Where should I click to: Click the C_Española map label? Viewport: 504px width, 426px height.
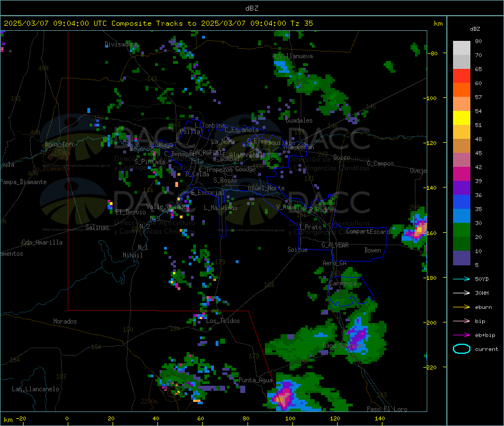241,130
